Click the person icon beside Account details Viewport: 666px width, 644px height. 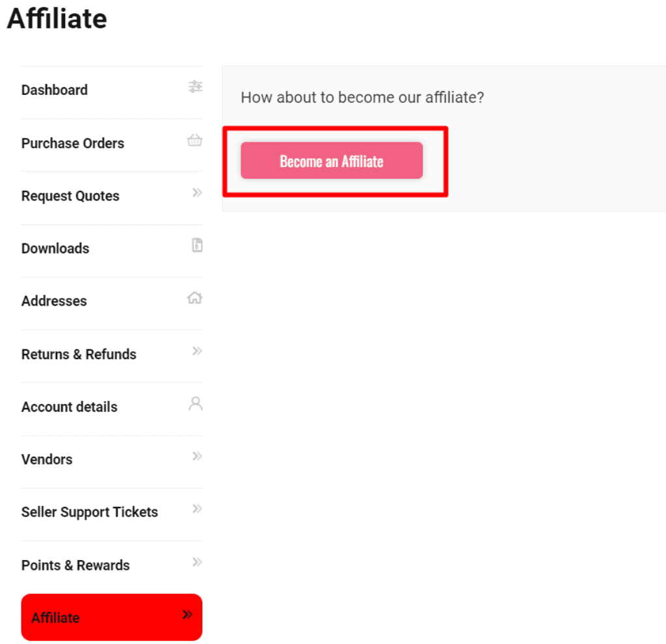pyautogui.click(x=195, y=403)
